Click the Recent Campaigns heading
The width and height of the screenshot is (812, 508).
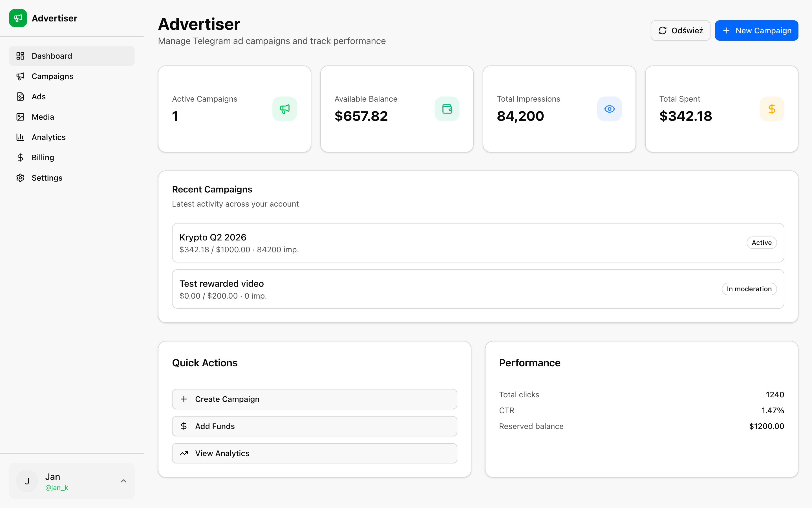212,189
